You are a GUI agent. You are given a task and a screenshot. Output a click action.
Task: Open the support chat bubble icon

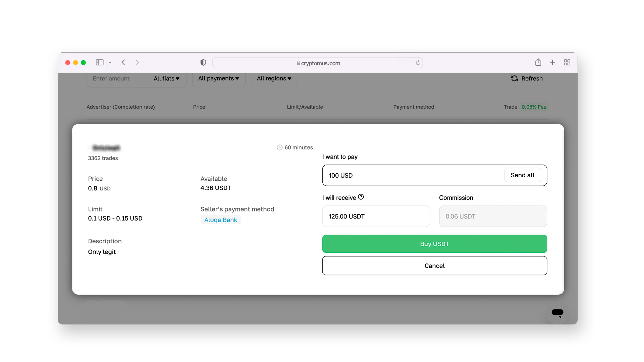tap(557, 313)
